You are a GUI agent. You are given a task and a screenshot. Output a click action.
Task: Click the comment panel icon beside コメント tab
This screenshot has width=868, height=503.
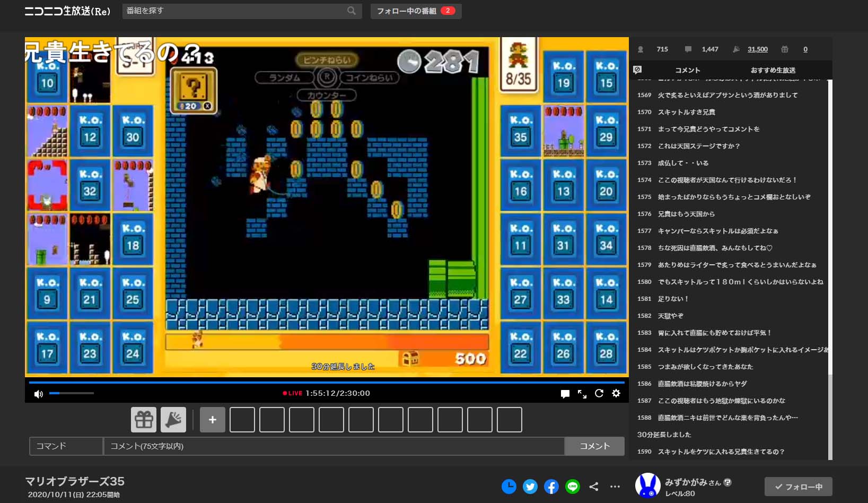(x=637, y=70)
